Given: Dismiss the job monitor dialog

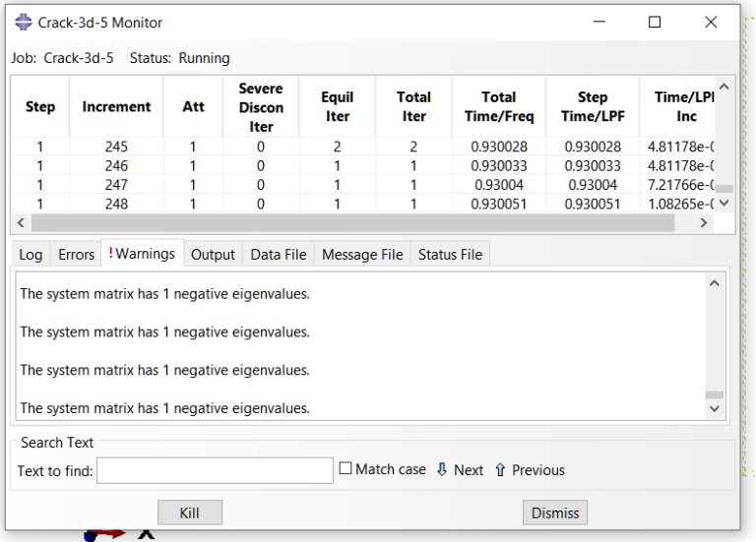Looking at the screenshot, I should click(x=555, y=512).
